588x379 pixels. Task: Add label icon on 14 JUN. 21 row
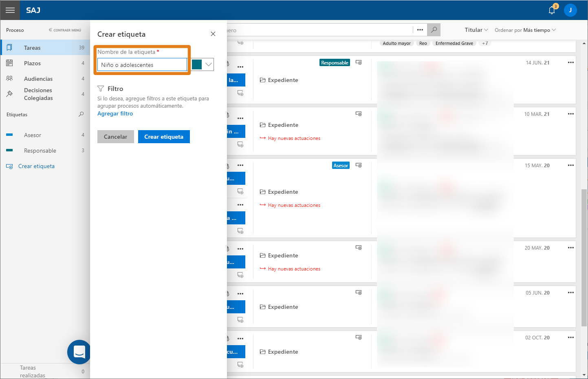point(359,62)
